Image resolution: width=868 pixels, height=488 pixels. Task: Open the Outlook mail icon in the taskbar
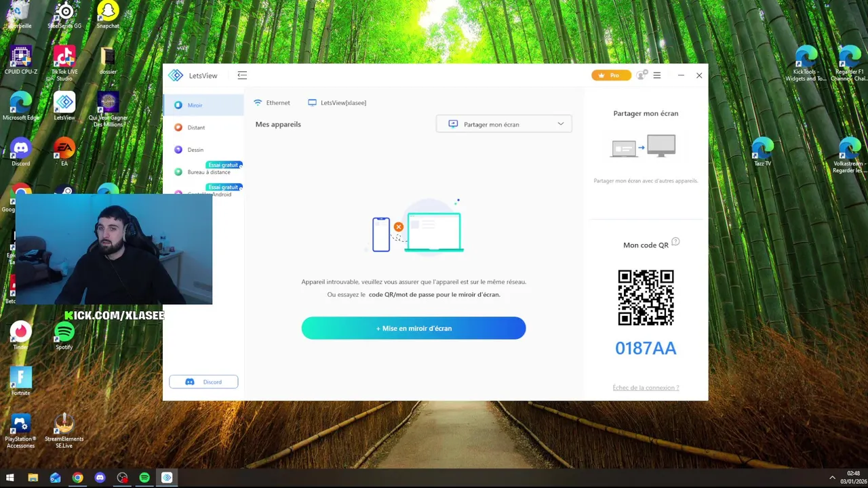55,478
